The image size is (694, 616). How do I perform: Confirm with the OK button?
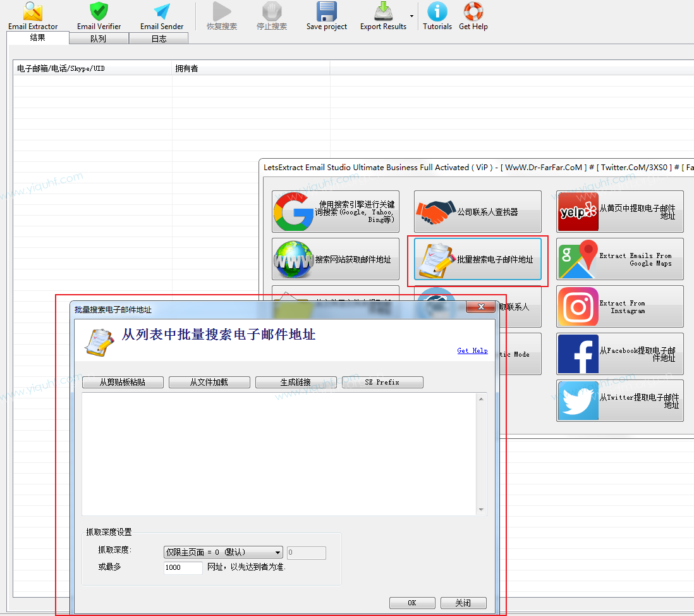[x=412, y=603]
